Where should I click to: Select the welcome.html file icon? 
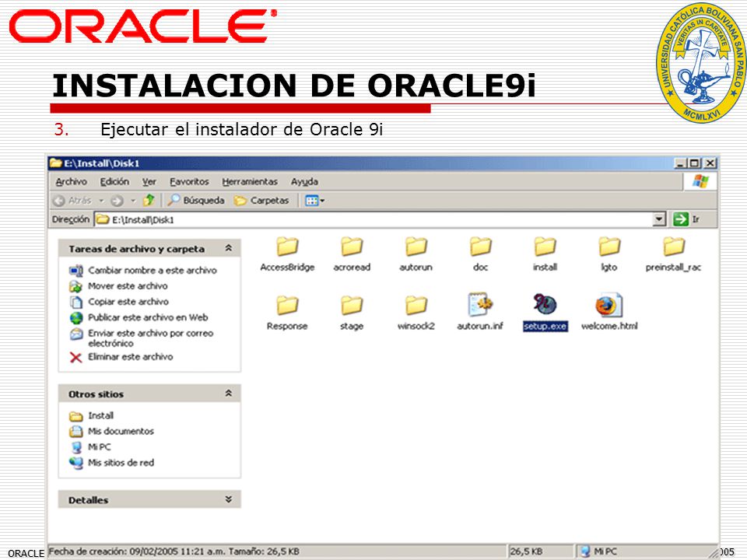tap(608, 305)
